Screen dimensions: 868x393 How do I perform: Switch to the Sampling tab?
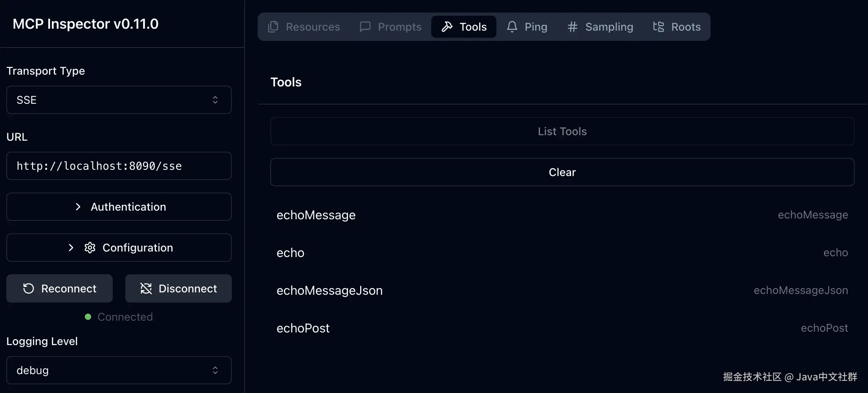coord(600,27)
